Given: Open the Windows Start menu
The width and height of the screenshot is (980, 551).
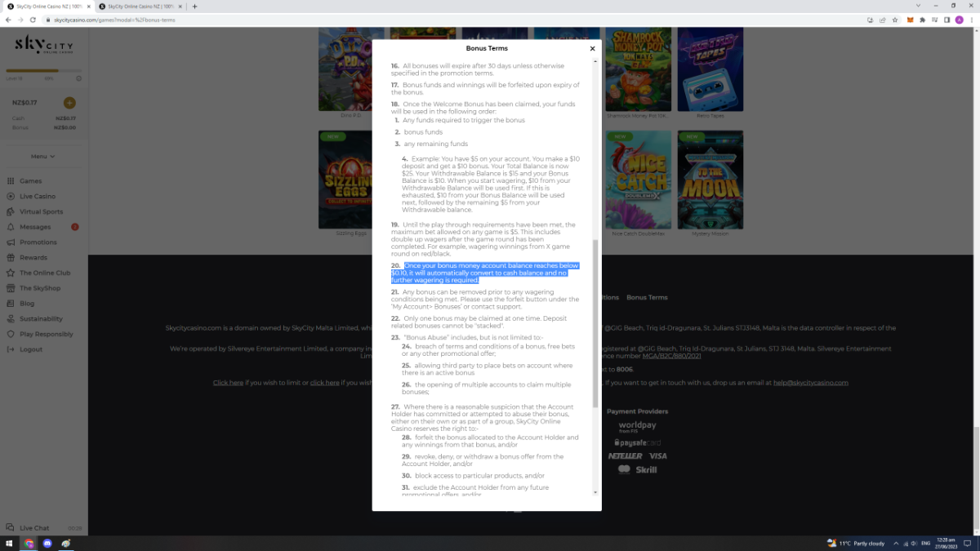Looking at the screenshot, I should [x=9, y=543].
